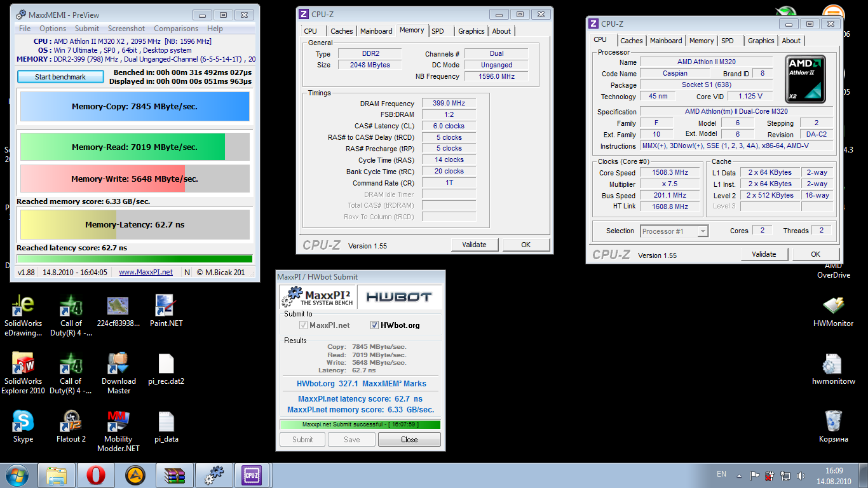Click the AMD Athlon II X2 logo
Image resolution: width=868 pixels, height=488 pixels.
(x=806, y=79)
